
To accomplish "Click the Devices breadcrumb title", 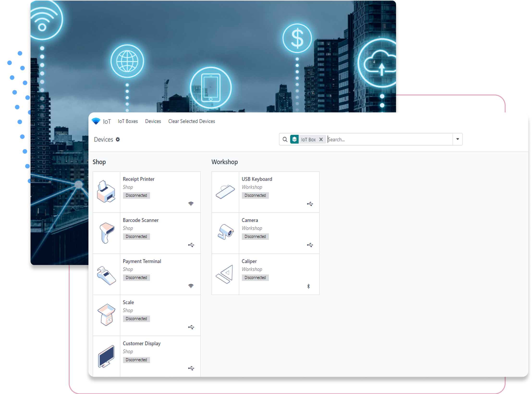I will click(104, 140).
